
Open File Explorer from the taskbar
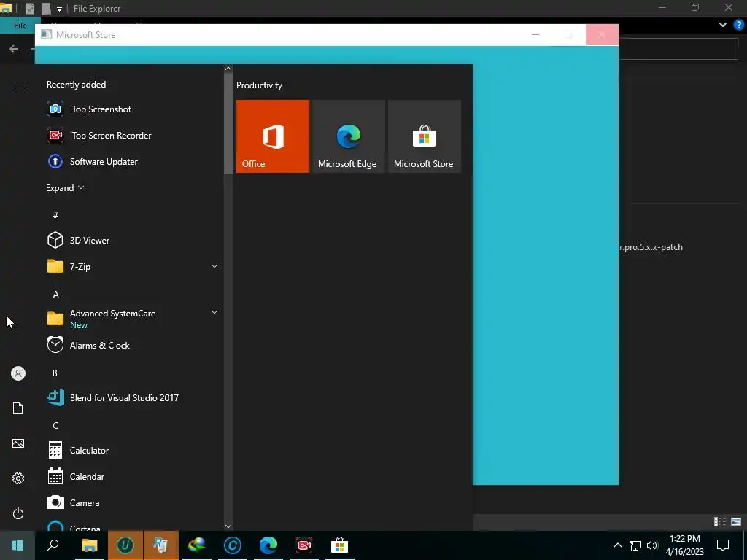pyautogui.click(x=89, y=545)
